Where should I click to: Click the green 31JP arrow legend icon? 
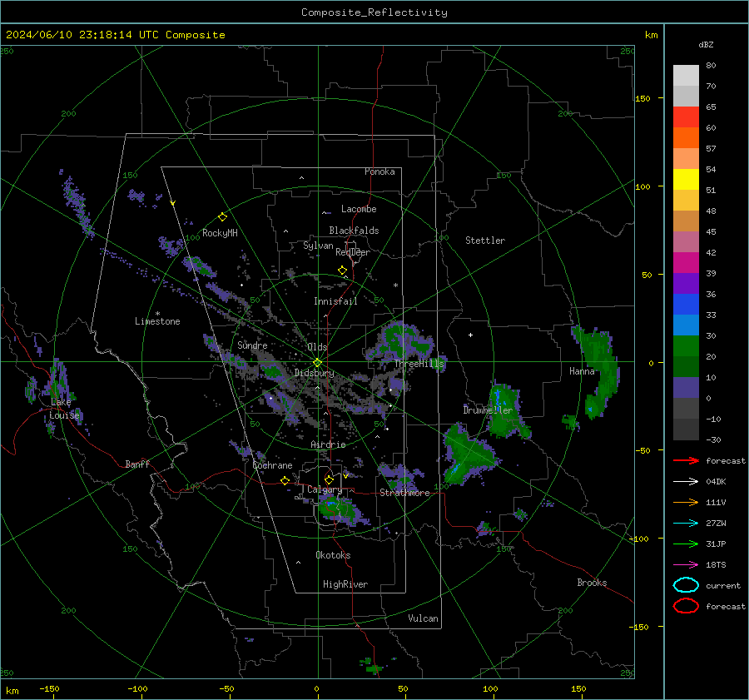(x=686, y=544)
